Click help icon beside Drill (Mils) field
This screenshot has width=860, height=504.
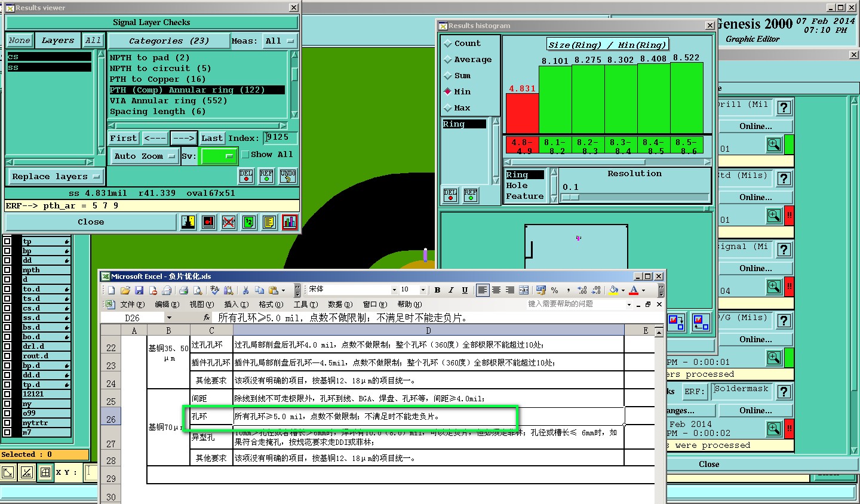[x=784, y=107]
